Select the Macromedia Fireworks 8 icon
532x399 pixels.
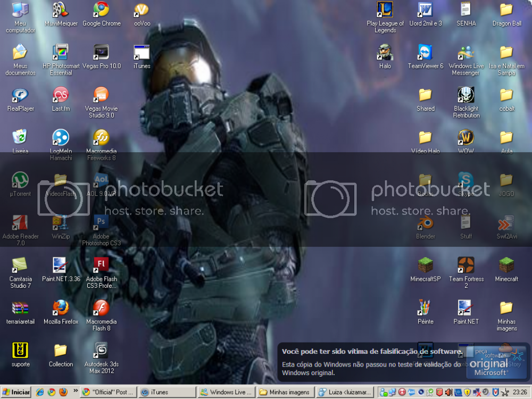coord(102,145)
